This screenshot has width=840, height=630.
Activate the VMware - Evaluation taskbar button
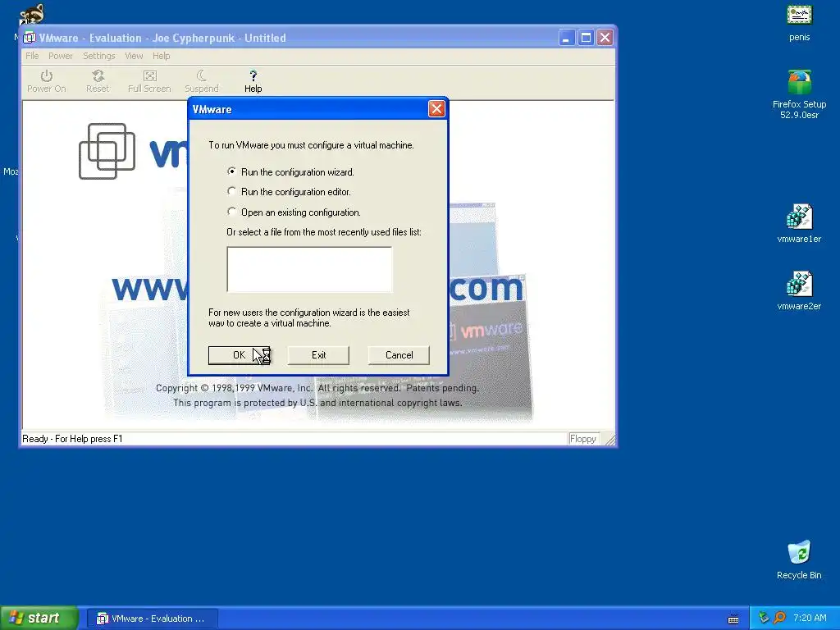[153, 619]
